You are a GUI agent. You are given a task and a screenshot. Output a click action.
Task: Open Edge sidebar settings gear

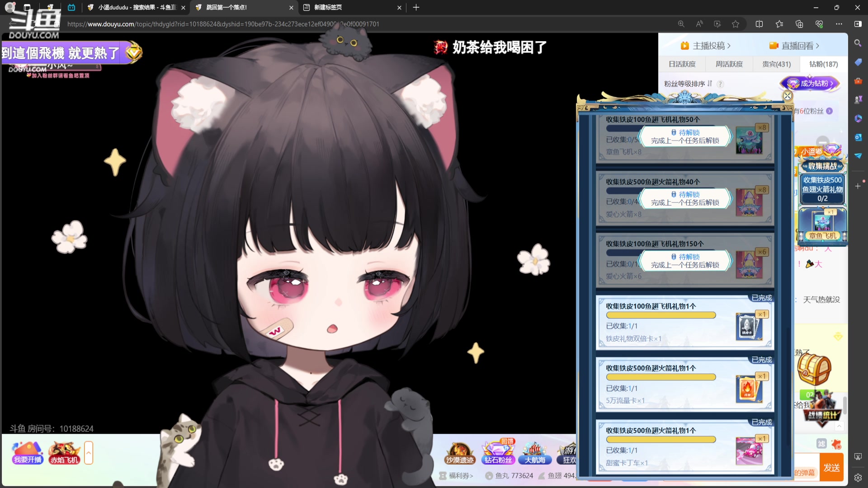pyautogui.click(x=858, y=477)
